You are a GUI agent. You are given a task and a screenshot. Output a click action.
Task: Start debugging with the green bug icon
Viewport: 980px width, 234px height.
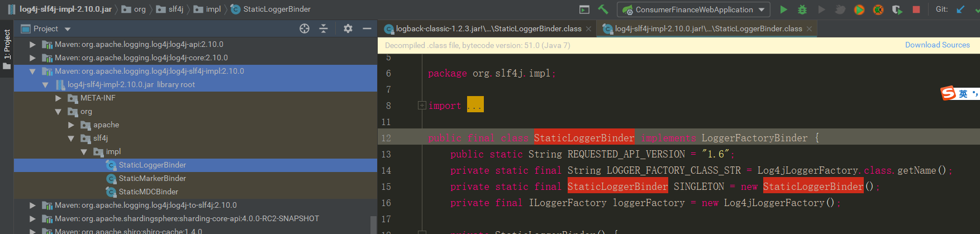click(802, 9)
